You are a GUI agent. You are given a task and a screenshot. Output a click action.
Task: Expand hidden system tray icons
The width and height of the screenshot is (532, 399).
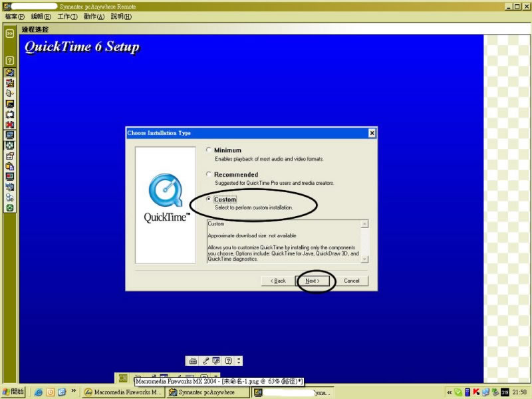point(450,392)
